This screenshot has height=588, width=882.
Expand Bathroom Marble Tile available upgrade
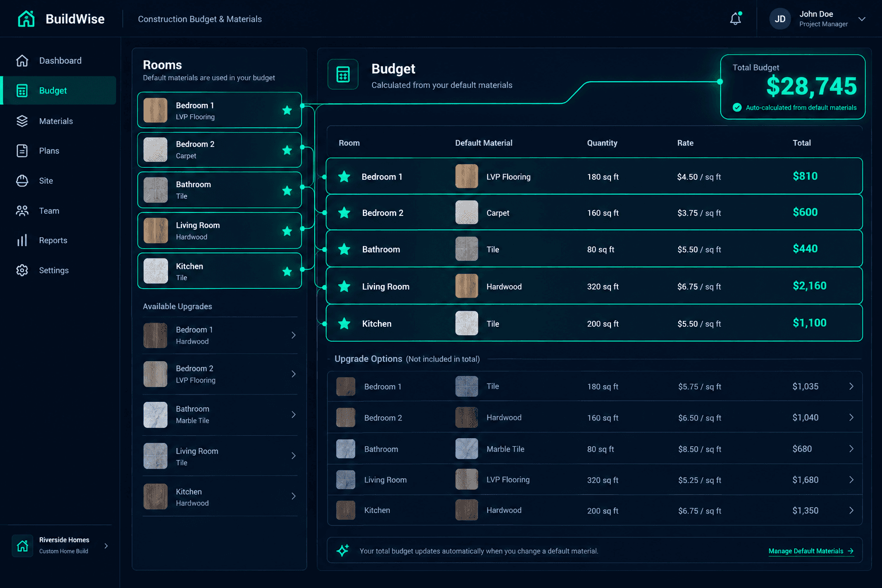293,415
